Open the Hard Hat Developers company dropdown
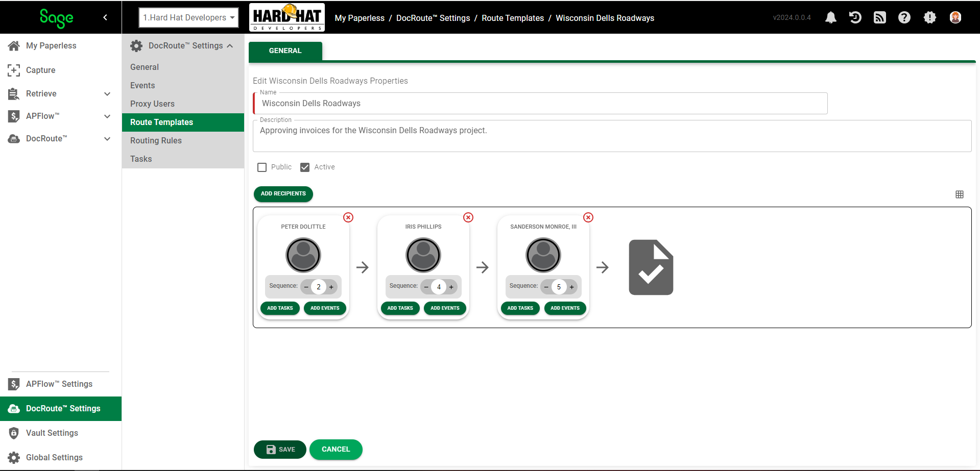Viewport: 980px width, 471px height. point(188,17)
